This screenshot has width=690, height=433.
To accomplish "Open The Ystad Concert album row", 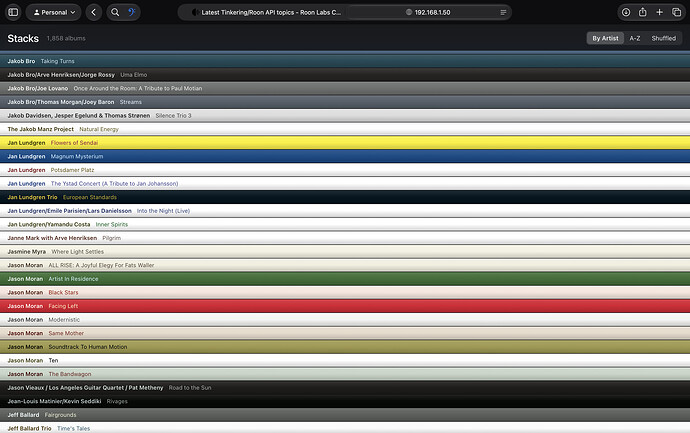I will tap(345, 184).
